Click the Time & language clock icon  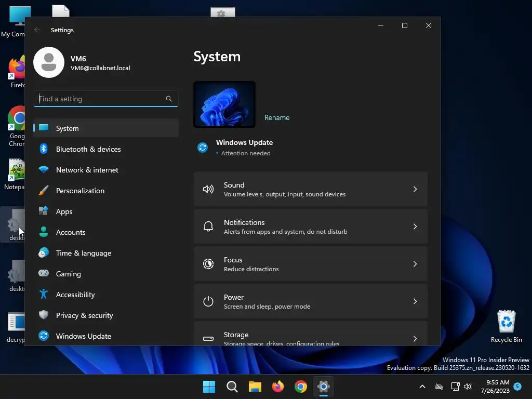(x=44, y=253)
